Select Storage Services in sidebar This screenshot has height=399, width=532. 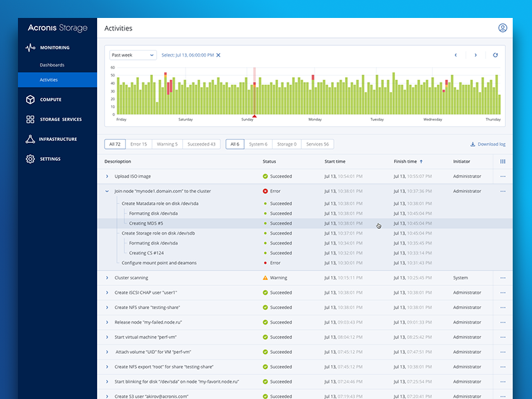[60, 120]
